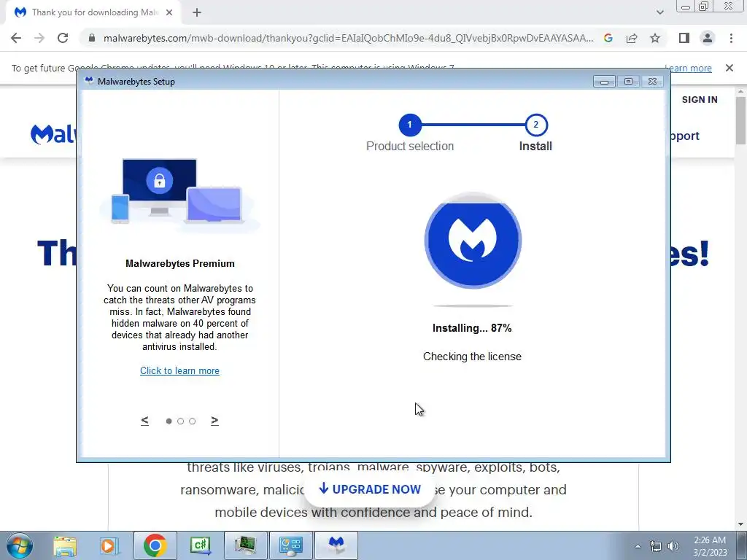
Task: Open the clock showing 2:26 AM
Action: pos(710,546)
